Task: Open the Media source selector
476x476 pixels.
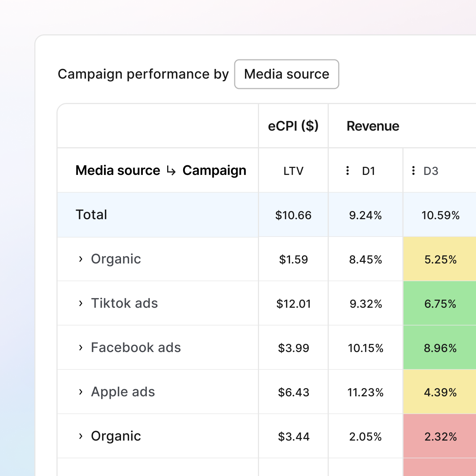Action: pos(286,74)
